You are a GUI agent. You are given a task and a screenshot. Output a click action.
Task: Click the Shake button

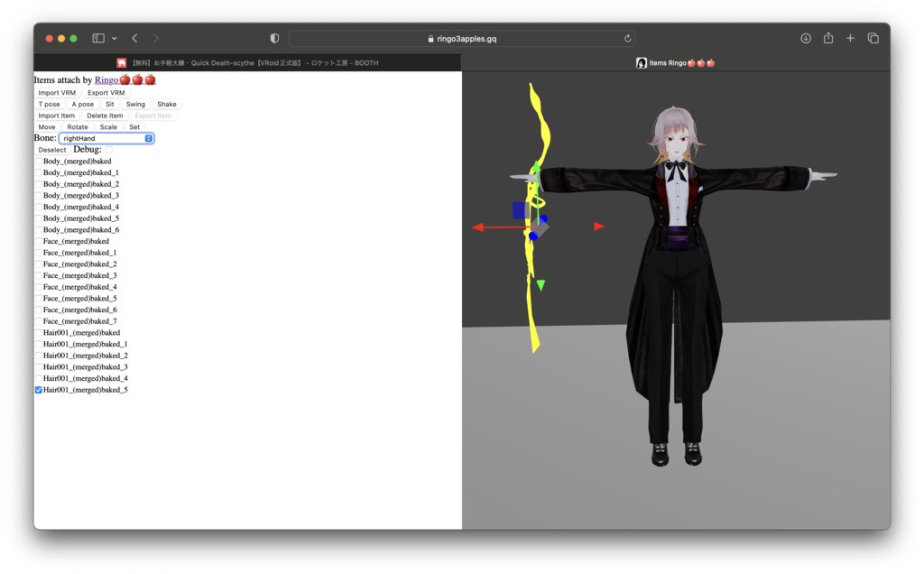click(x=167, y=104)
